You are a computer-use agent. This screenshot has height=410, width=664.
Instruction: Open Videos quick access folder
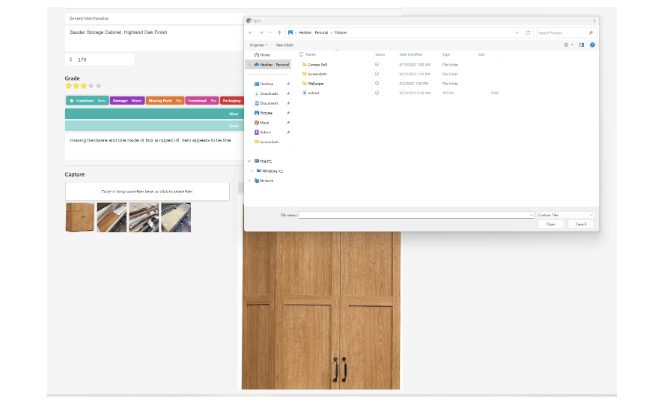pyautogui.click(x=263, y=133)
